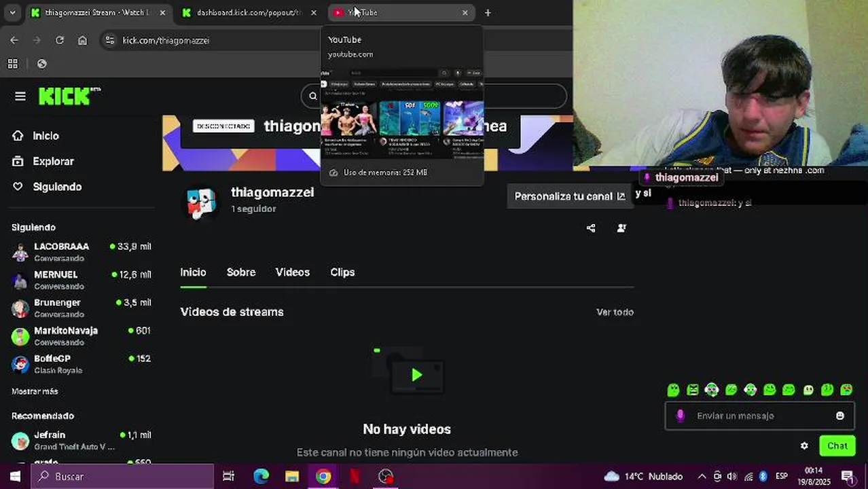The height and width of the screenshot is (489, 868).
Task: View site information icon in address bar
Action: point(110,40)
